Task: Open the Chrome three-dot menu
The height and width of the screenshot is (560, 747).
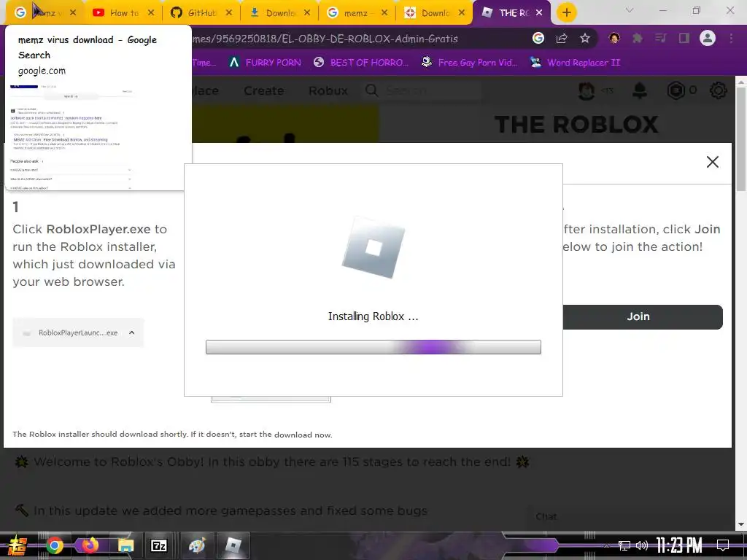Action: coord(731,38)
